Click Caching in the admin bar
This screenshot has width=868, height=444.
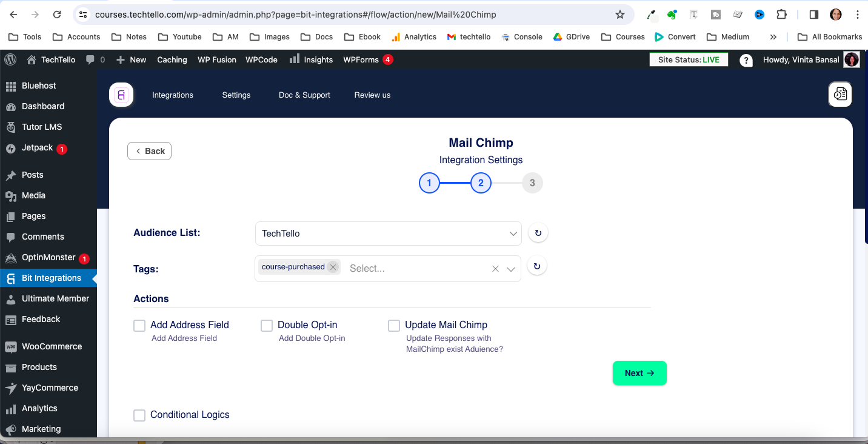point(172,59)
